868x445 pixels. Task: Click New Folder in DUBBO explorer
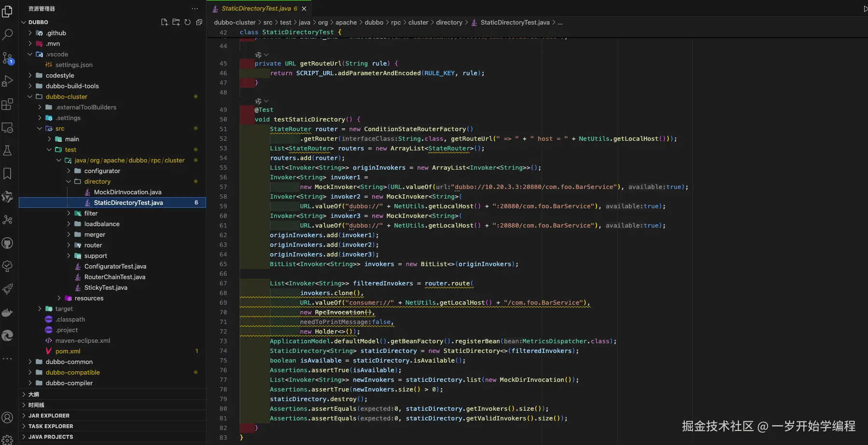tap(176, 22)
